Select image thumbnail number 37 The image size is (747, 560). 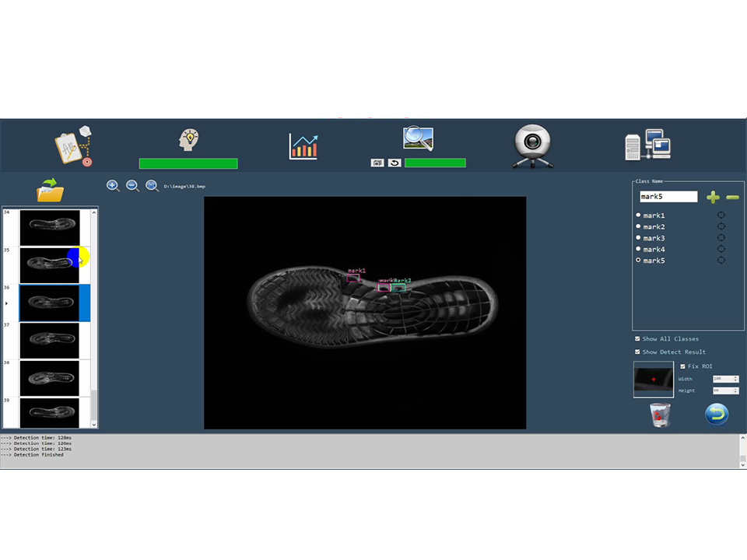click(x=49, y=340)
